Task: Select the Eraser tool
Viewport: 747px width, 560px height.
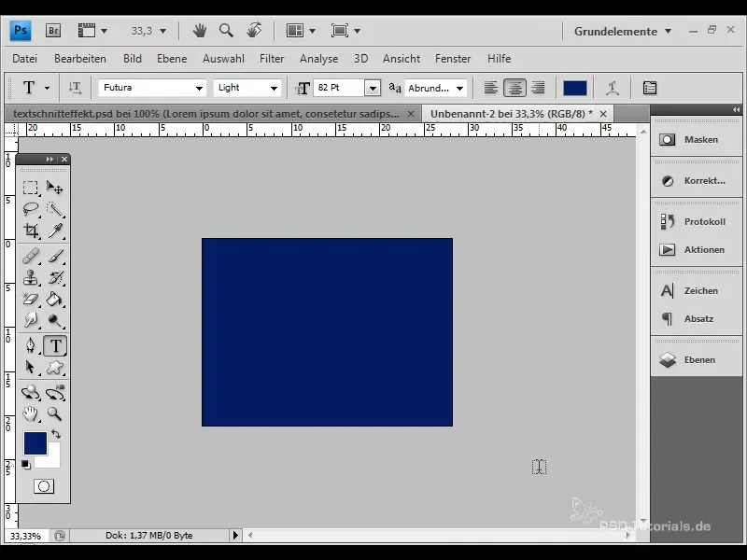Action: point(31,299)
